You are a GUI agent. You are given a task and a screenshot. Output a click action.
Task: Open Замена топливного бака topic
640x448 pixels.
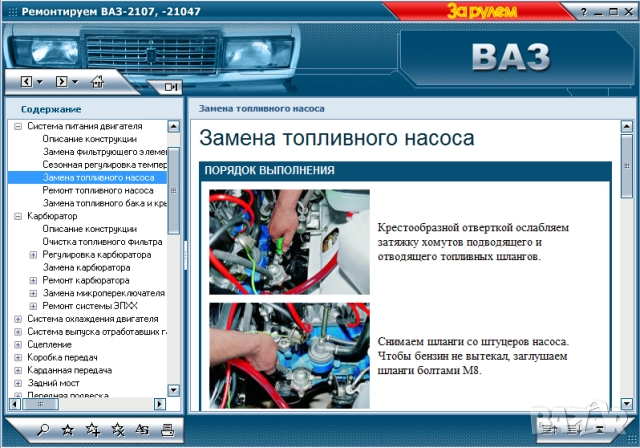(x=105, y=203)
